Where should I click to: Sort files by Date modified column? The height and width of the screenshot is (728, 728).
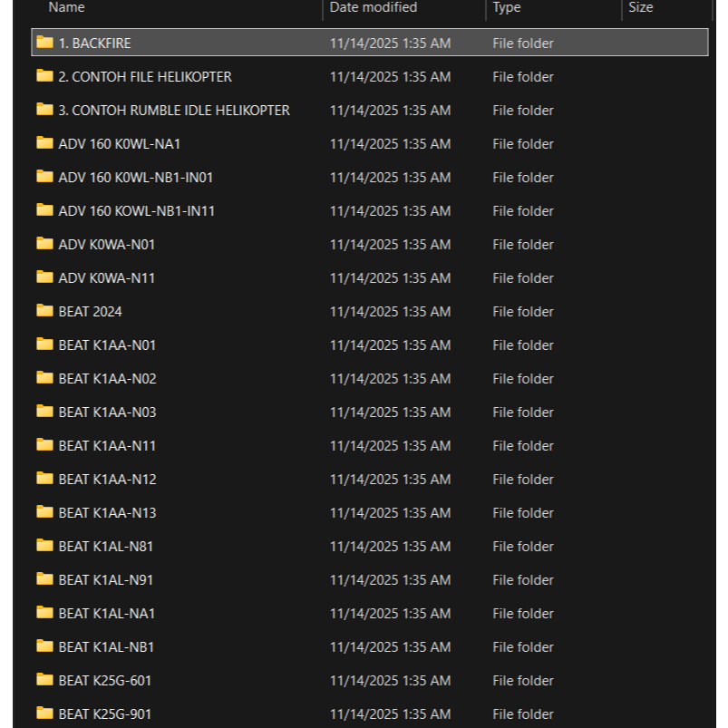tap(372, 7)
